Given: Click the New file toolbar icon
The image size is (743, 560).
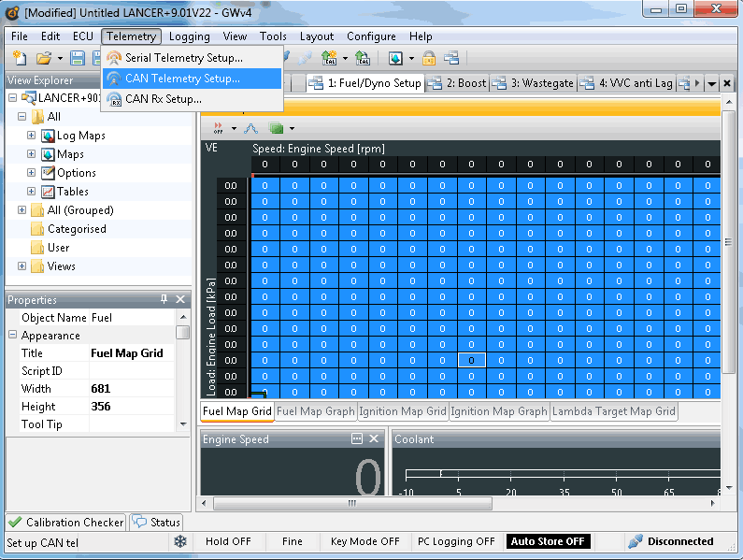Looking at the screenshot, I should [19, 59].
